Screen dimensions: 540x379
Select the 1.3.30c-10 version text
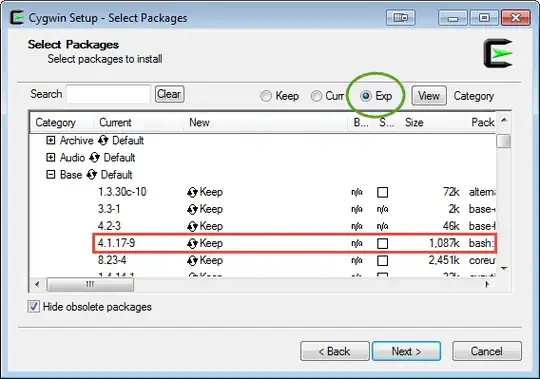[x=122, y=192]
